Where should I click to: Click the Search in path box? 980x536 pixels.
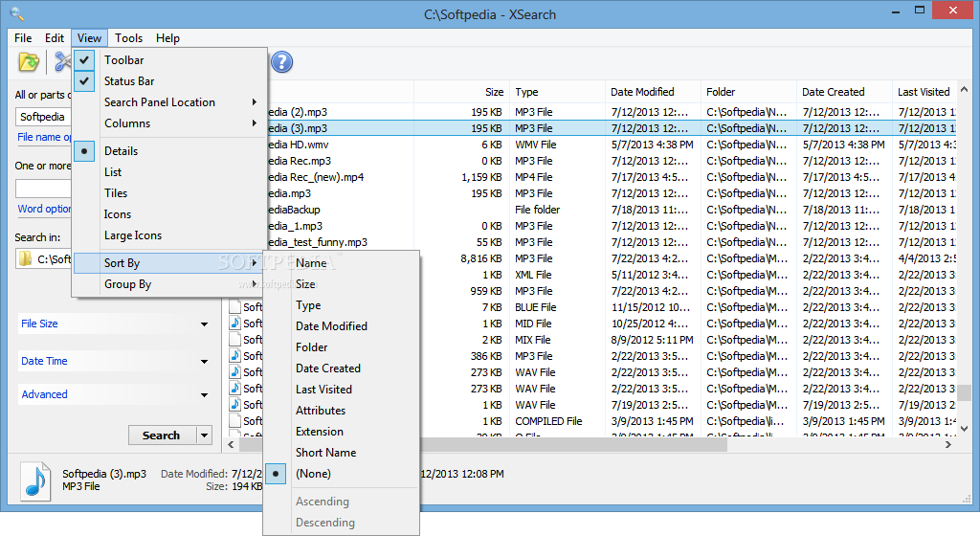click(x=43, y=258)
